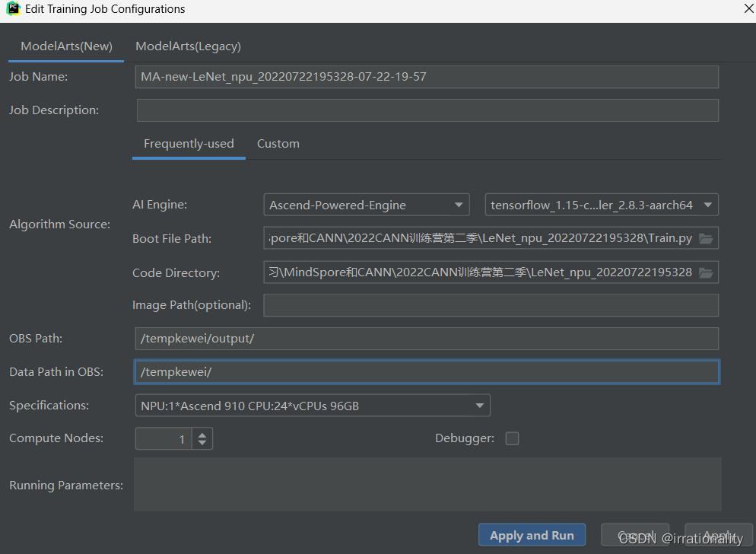Switch to ModelArts(New) tab
756x554 pixels.
pyautogui.click(x=66, y=46)
